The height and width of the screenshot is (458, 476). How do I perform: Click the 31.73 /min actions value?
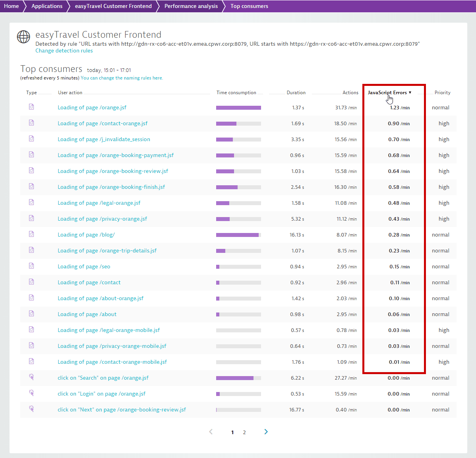tap(346, 107)
